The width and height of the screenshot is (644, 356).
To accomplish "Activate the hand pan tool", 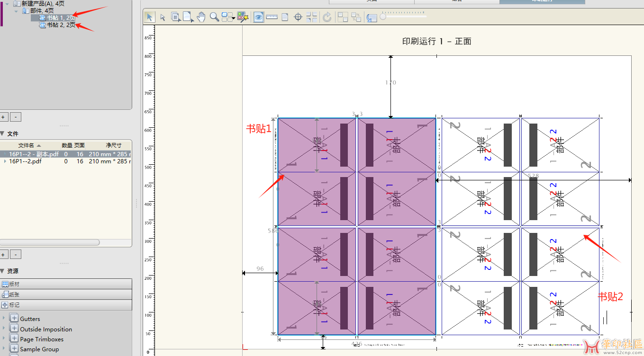I will tap(201, 17).
